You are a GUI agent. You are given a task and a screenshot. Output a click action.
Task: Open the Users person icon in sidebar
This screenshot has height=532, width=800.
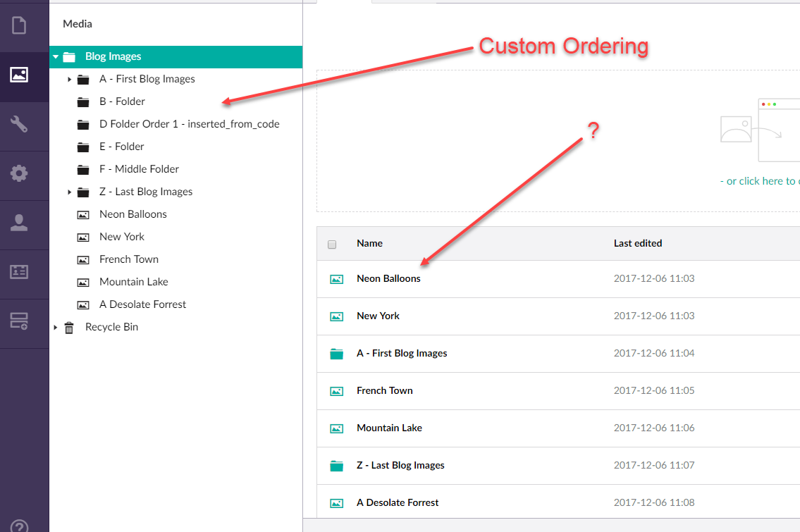click(x=19, y=223)
